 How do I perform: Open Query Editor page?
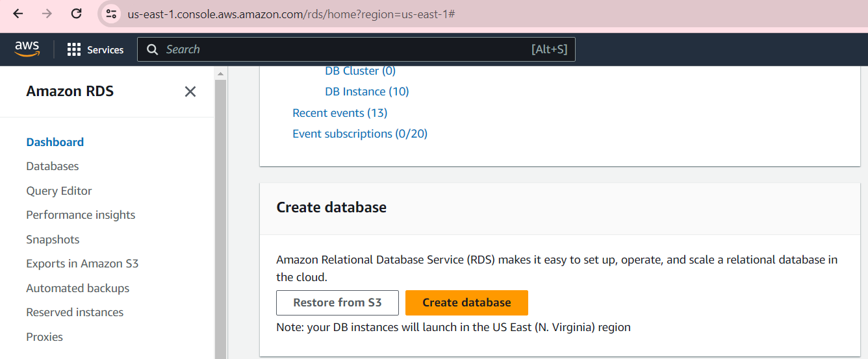click(x=59, y=191)
